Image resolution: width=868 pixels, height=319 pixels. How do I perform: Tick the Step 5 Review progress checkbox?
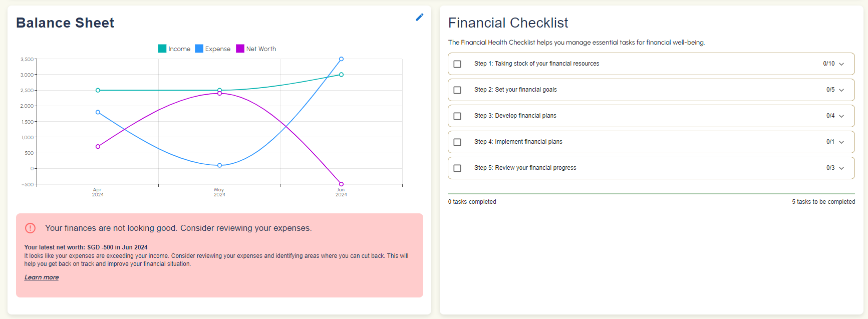click(457, 168)
